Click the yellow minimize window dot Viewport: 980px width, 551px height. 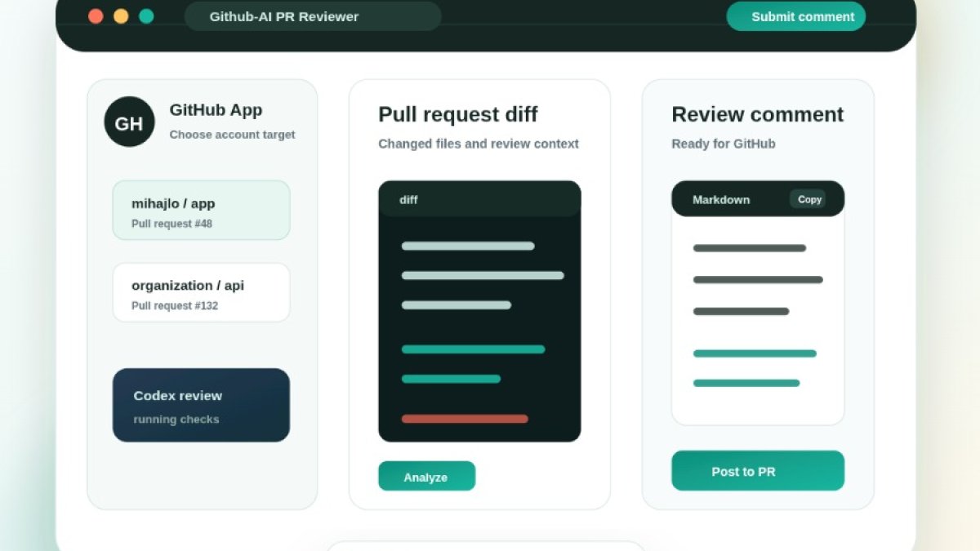tap(121, 16)
